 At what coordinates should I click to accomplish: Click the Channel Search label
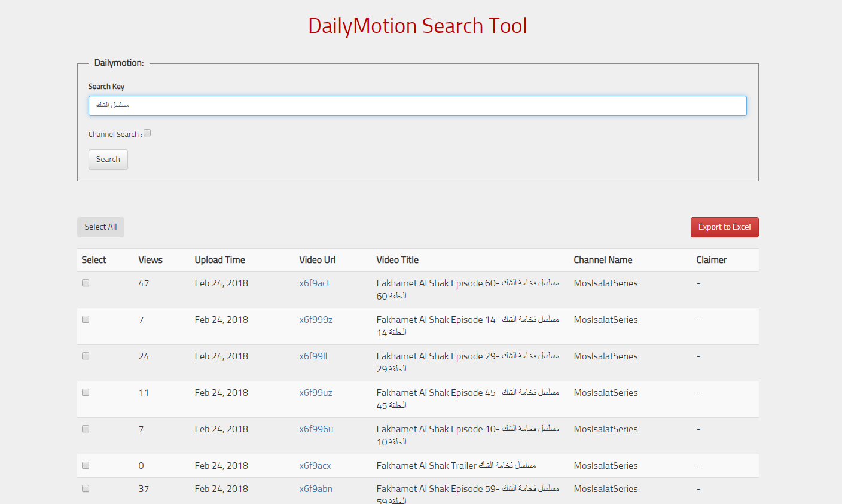point(115,135)
